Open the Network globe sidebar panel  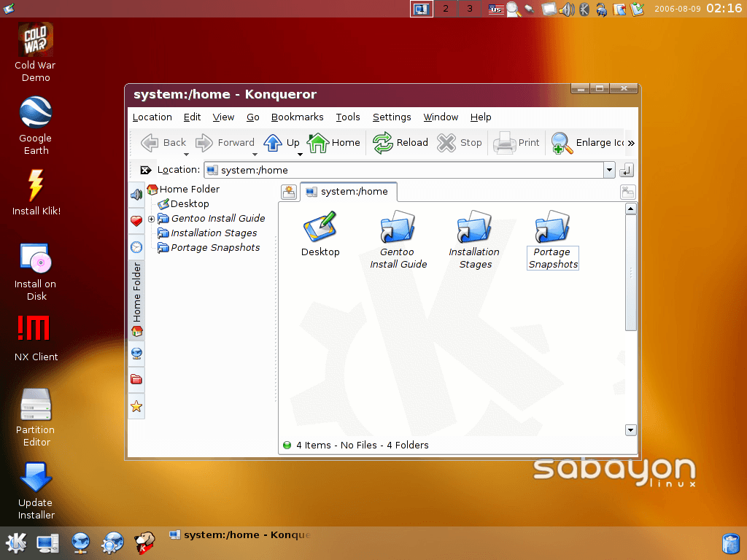coord(136,354)
